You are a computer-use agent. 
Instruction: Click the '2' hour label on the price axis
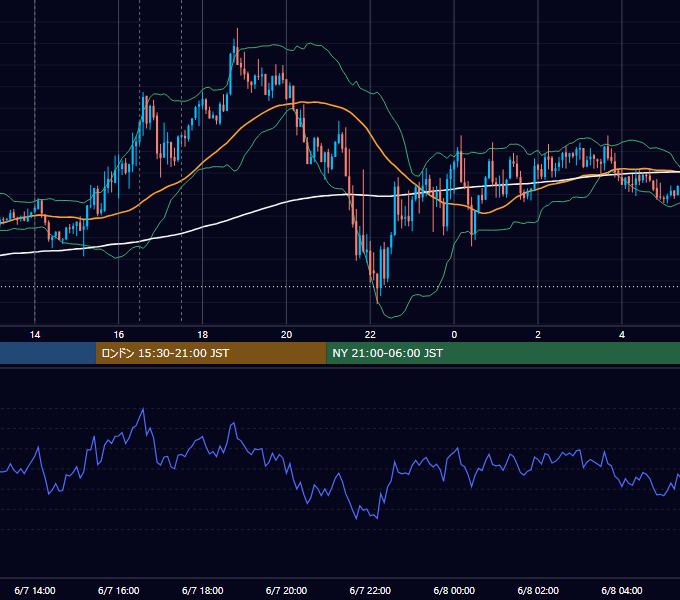pos(538,335)
